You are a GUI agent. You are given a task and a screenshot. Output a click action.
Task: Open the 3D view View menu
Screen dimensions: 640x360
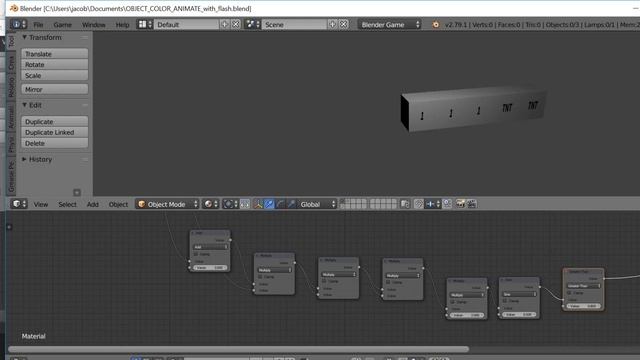point(41,204)
